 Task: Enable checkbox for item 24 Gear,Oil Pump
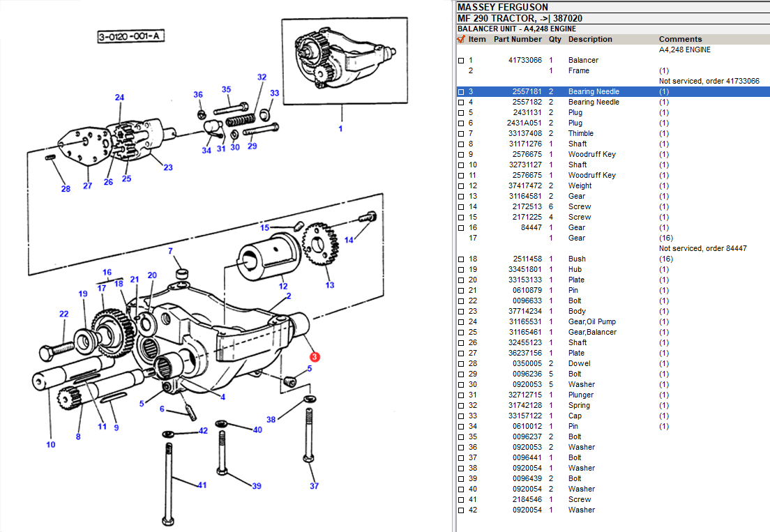tap(460, 322)
